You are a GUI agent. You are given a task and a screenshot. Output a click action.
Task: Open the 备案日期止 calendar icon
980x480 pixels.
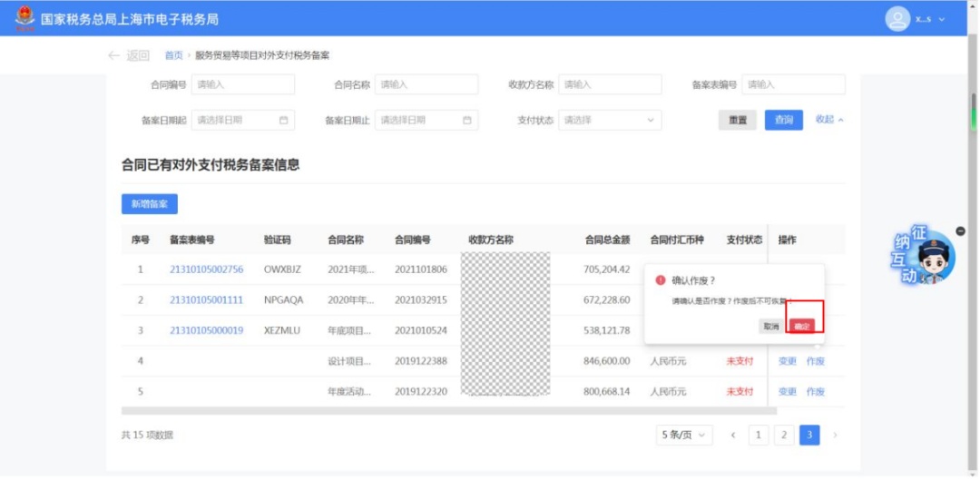[x=467, y=120]
